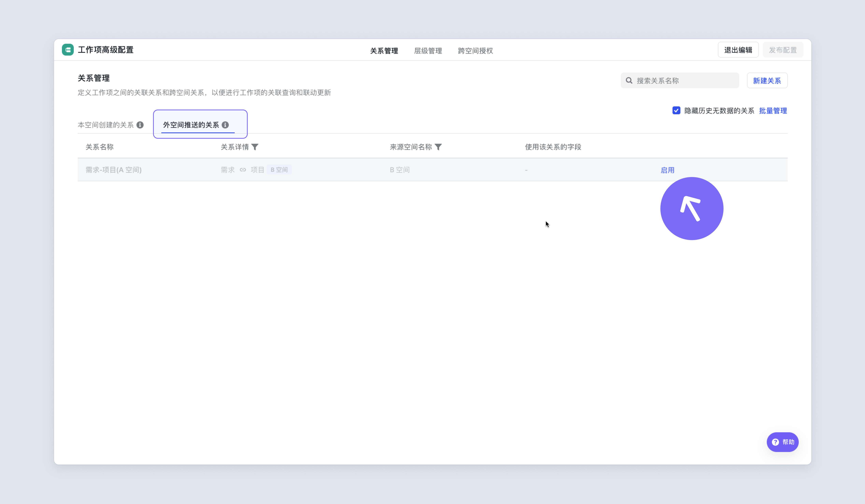Open the 关系详情 column filter
This screenshot has height=504, width=865.
255,147
